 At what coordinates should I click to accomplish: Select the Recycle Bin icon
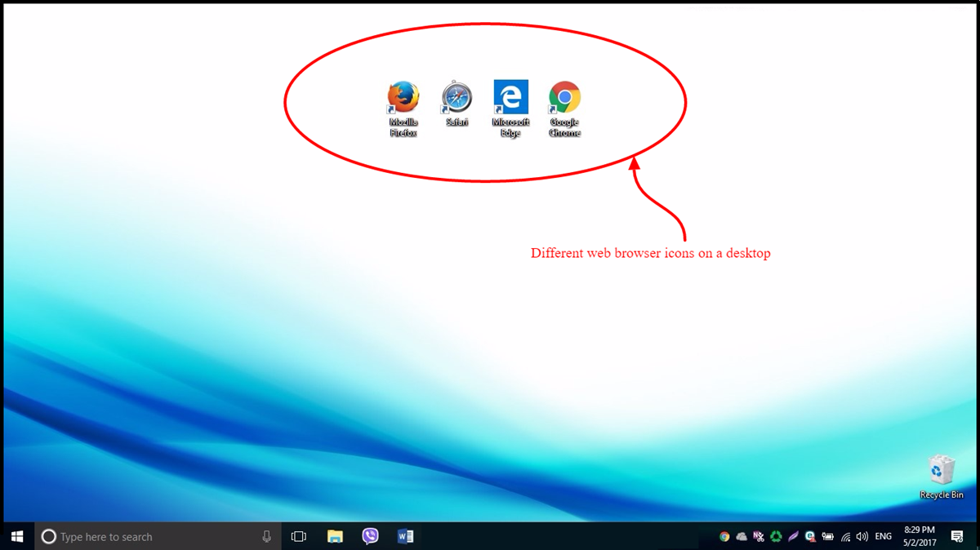pos(942,477)
